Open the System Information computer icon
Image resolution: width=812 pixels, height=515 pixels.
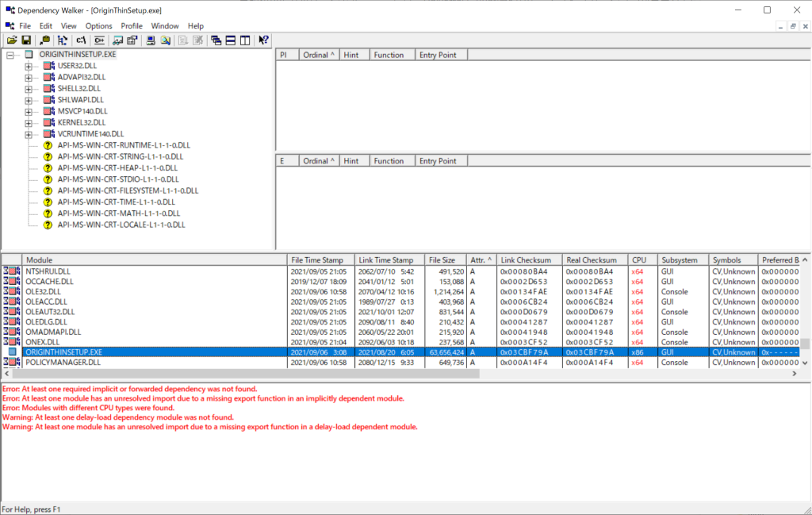[x=151, y=40]
